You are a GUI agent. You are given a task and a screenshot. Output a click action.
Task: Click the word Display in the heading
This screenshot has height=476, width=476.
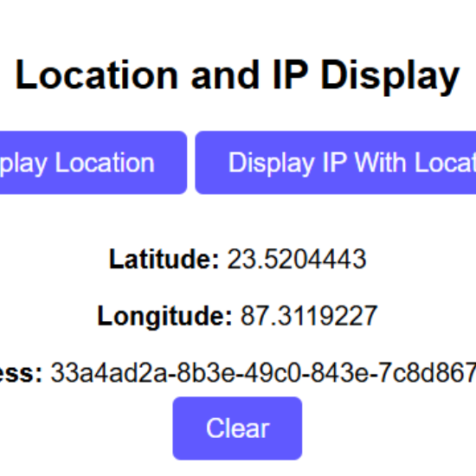click(390, 76)
